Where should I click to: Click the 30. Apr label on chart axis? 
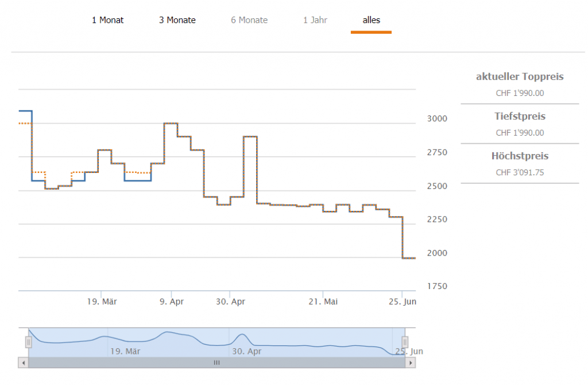click(230, 301)
